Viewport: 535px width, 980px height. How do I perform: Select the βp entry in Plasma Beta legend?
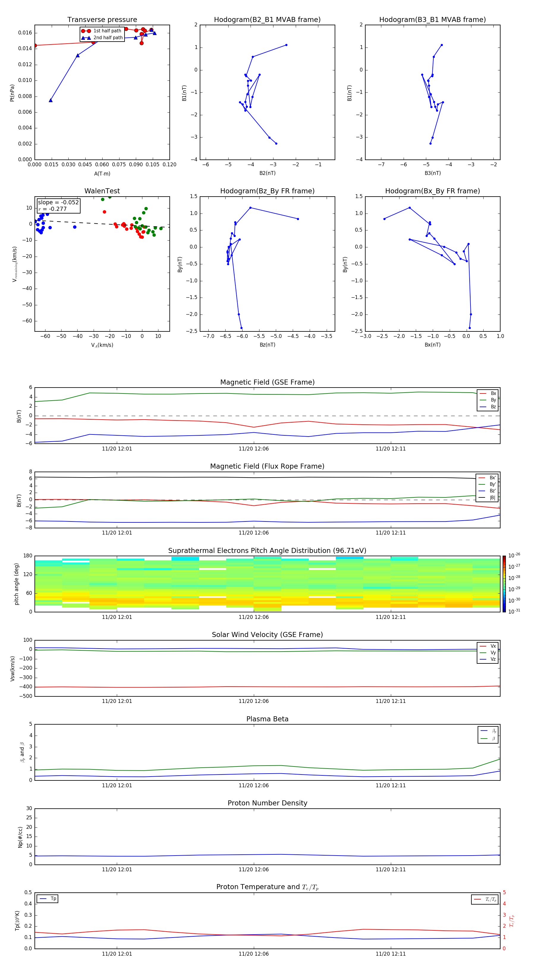point(488,731)
